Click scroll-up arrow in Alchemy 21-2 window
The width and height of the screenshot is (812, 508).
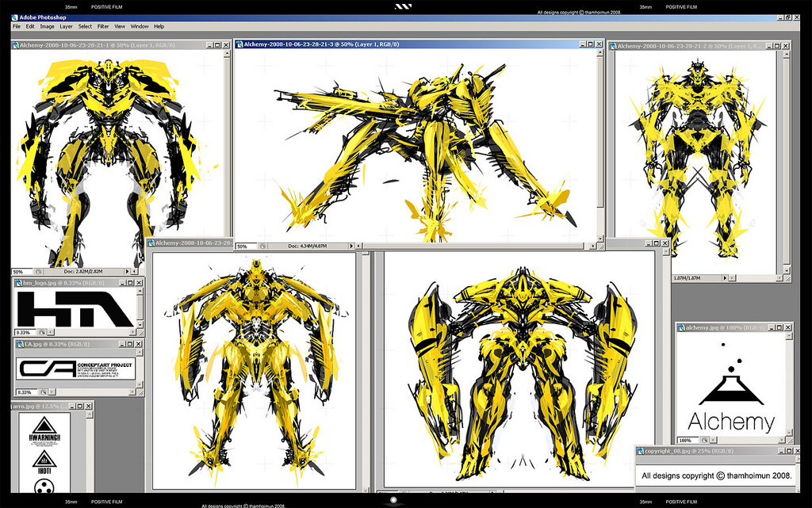click(787, 54)
